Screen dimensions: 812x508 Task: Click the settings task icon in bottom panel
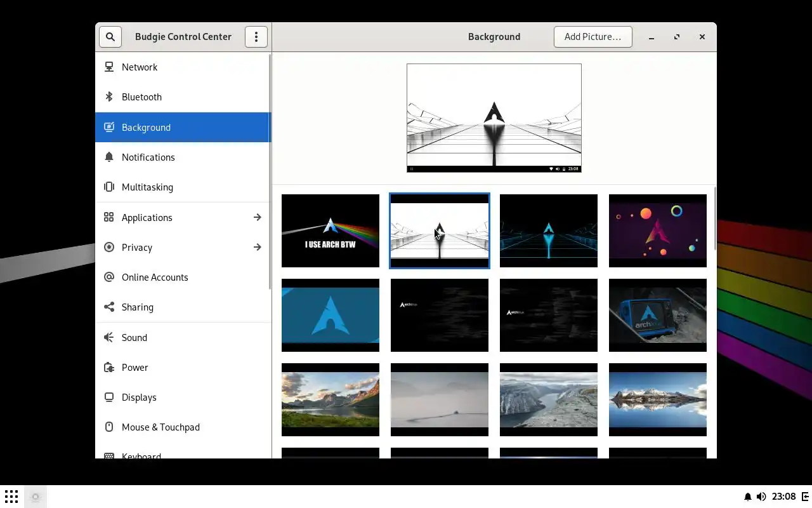[36, 497]
